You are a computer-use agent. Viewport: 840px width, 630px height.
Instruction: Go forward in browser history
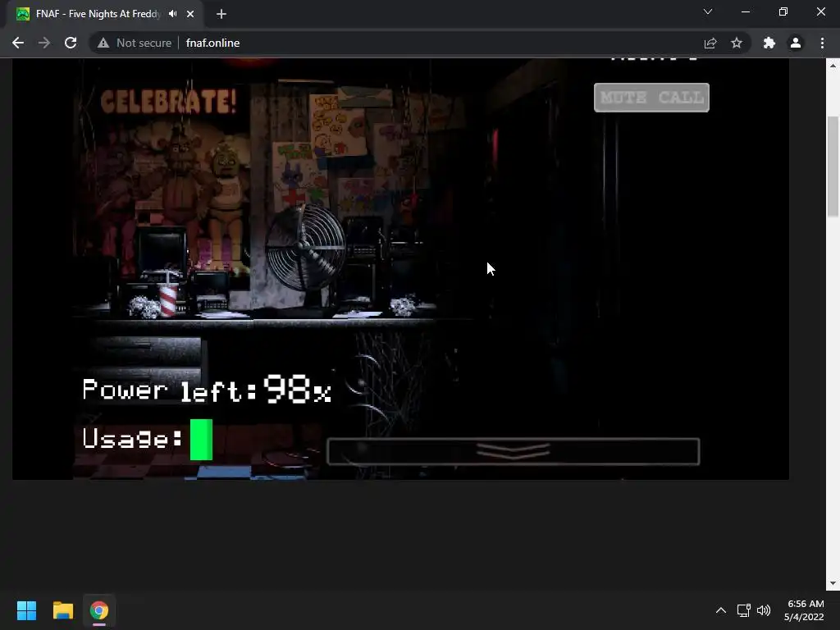point(44,43)
